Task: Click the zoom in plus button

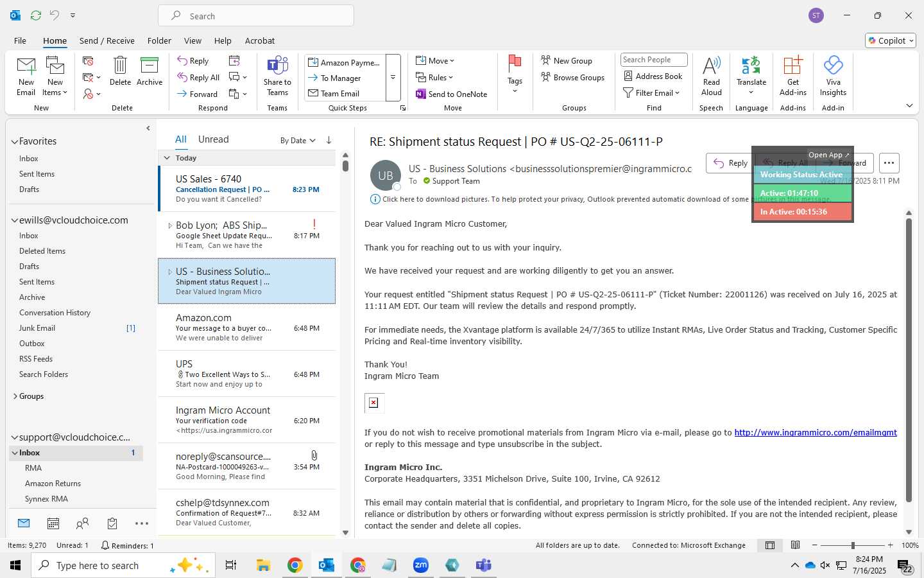Action: point(891,545)
